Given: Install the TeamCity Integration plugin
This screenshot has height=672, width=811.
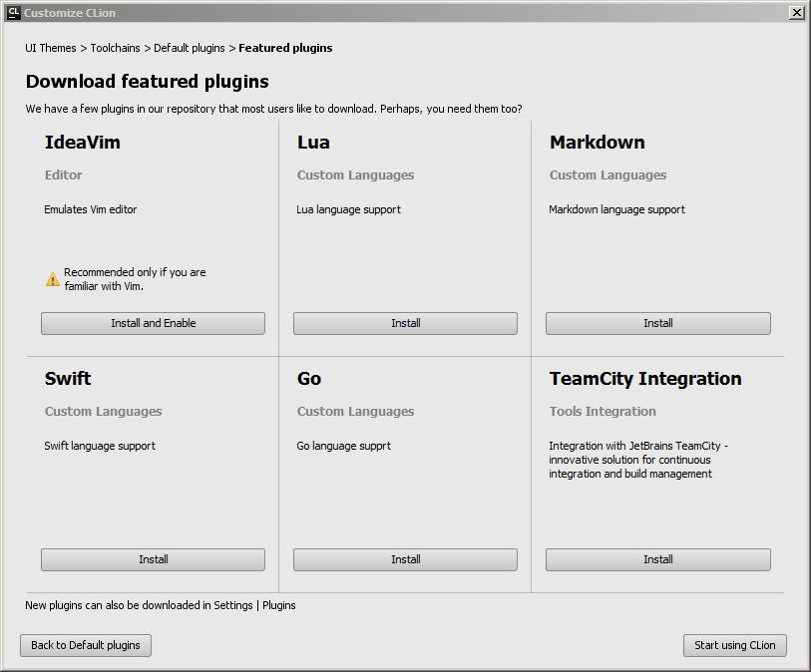Looking at the screenshot, I should 657,559.
